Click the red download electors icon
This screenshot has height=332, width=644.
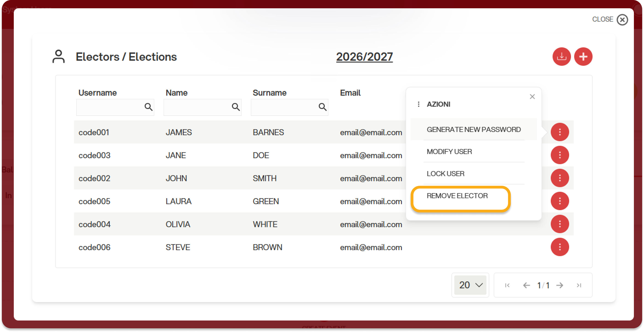pyautogui.click(x=561, y=57)
